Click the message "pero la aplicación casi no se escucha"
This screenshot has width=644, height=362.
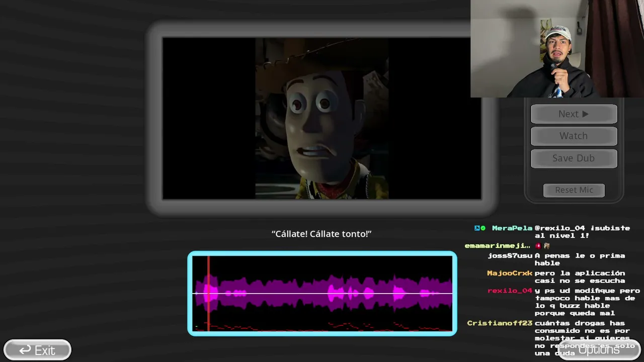580,277
